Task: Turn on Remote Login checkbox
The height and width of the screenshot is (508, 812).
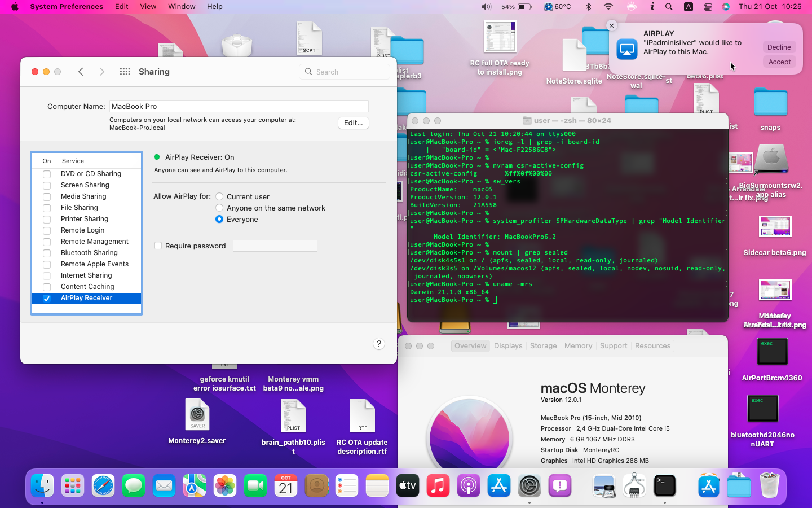Action: pos(47,231)
